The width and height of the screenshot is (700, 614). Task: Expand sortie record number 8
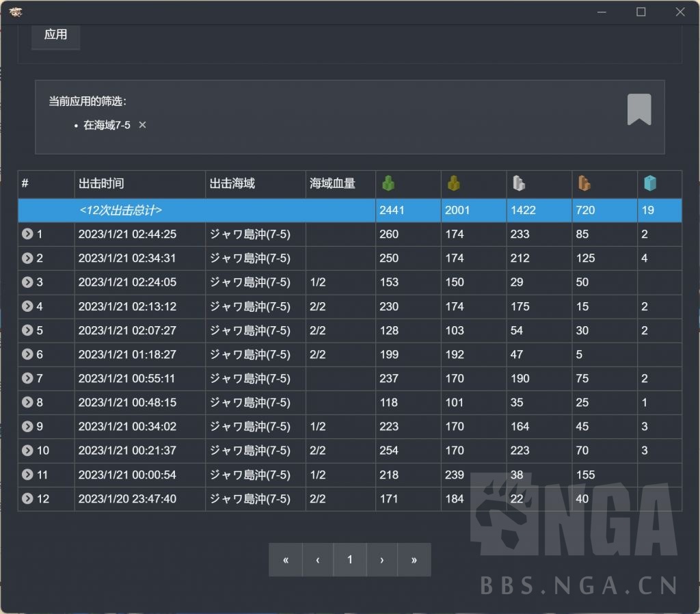[27, 402]
